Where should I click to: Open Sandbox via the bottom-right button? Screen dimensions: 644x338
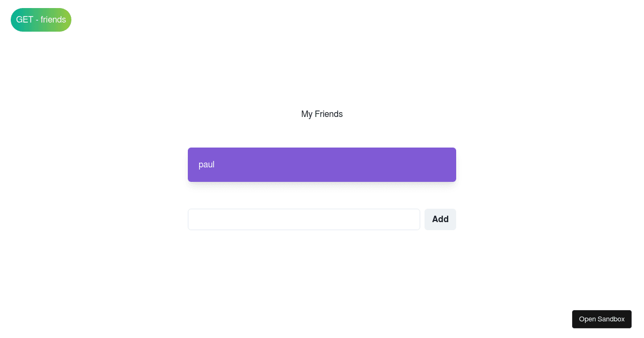click(602, 319)
